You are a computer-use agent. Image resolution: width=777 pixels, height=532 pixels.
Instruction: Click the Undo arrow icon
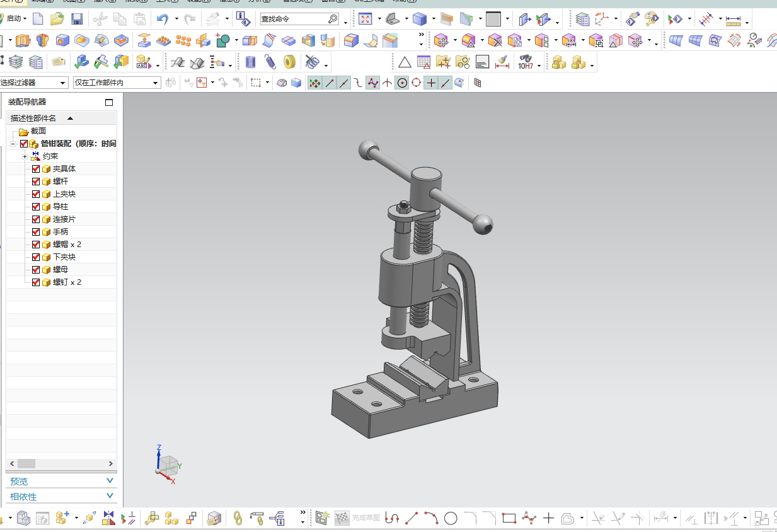pos(163,19)
